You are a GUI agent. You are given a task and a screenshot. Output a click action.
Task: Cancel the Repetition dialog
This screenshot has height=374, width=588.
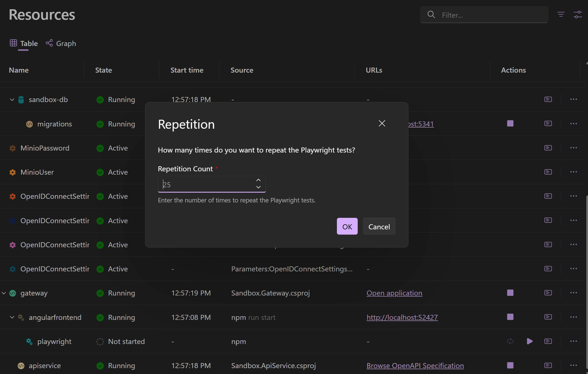pos(379,226)
